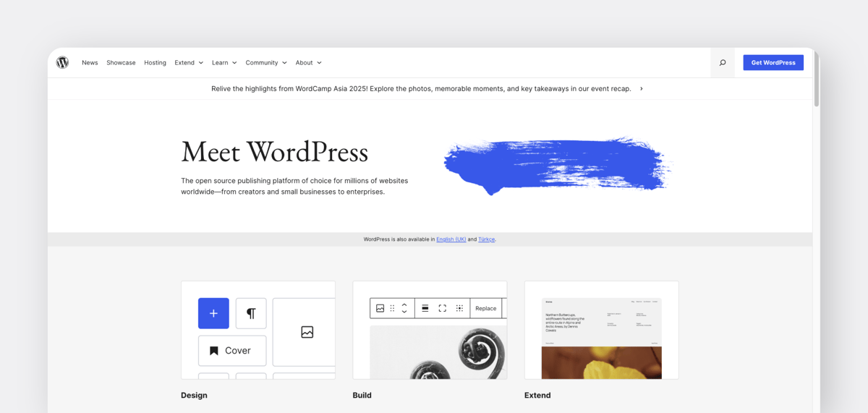Open the Community dropdown menu

(x=265, y=63)
